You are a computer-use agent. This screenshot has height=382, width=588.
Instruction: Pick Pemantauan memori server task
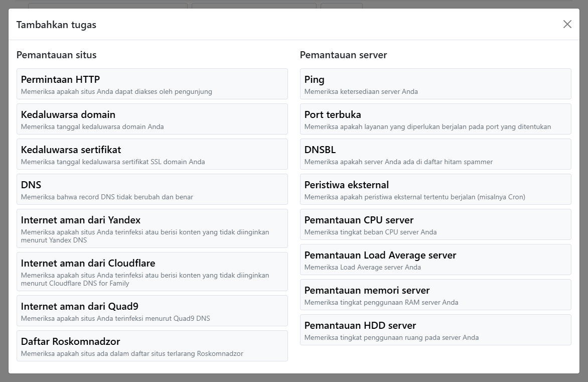click(x=435, y=295)
